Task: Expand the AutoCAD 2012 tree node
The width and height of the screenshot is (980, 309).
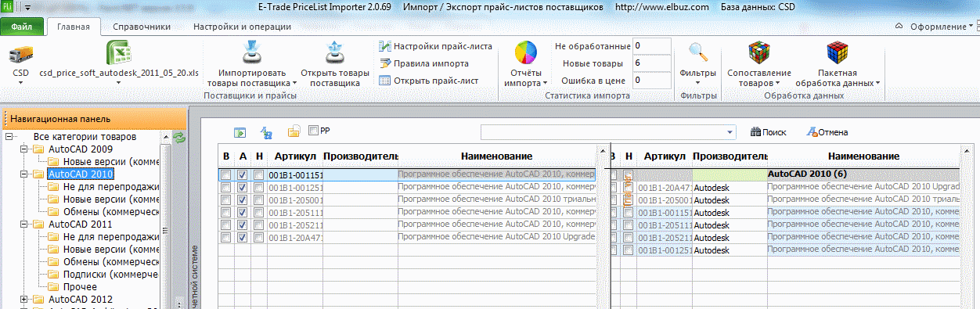Action: (x=24, y=299)
